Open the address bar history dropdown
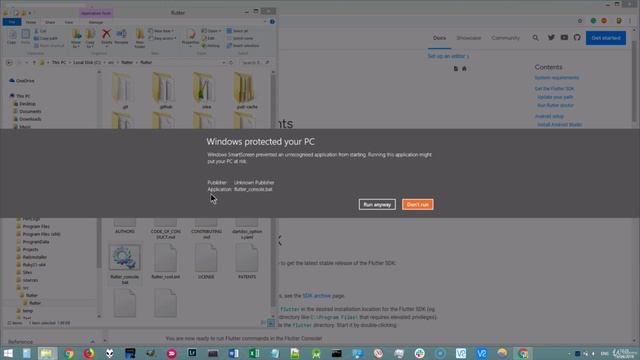 (x=224, y=62)
